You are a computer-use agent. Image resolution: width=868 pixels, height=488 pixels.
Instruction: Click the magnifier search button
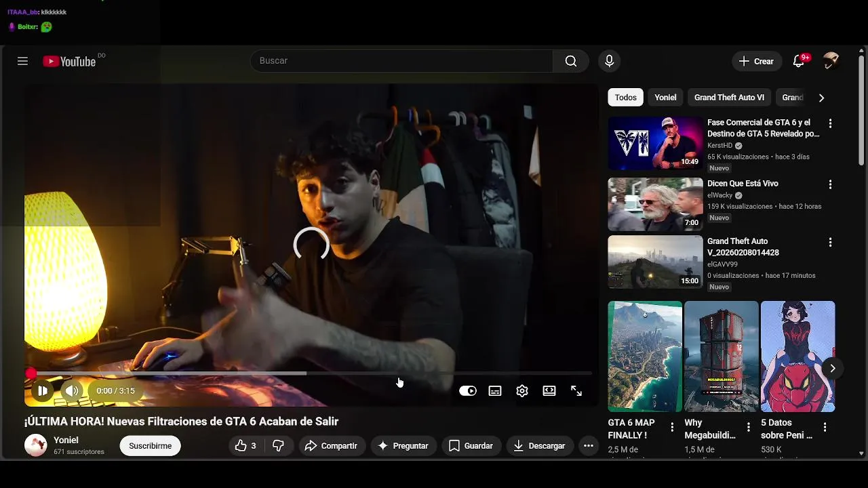pos(571,61)
